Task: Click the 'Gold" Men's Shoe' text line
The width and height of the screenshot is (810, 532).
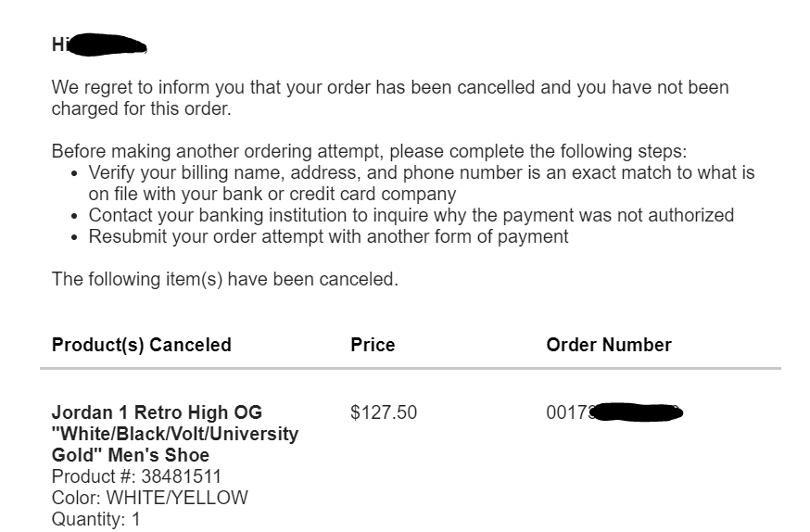Action: coord(130,455)
